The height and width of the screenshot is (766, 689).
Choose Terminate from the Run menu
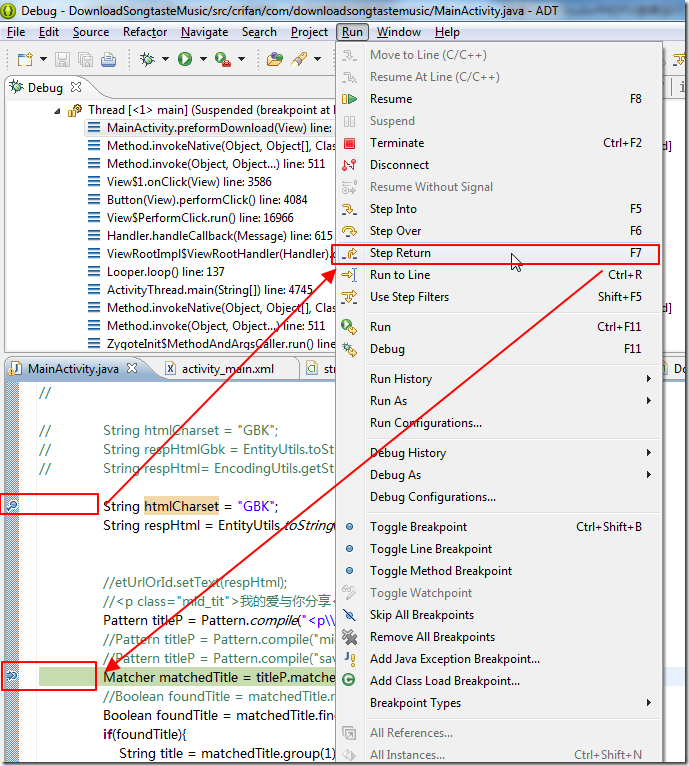(498, 143)
